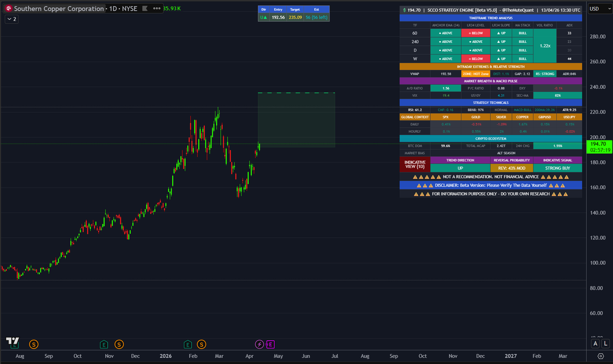Image resolution: width=613 pixels, height=364 pixels.
Task: Click the red BELOW cell in row 60
Action: tap(476, 33)
